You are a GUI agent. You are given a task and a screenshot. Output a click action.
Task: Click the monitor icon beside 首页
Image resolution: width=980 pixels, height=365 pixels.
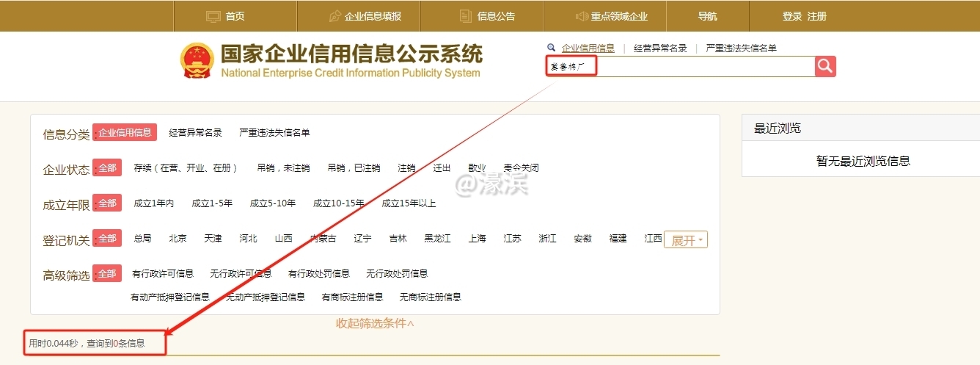[x=213, y=16]
